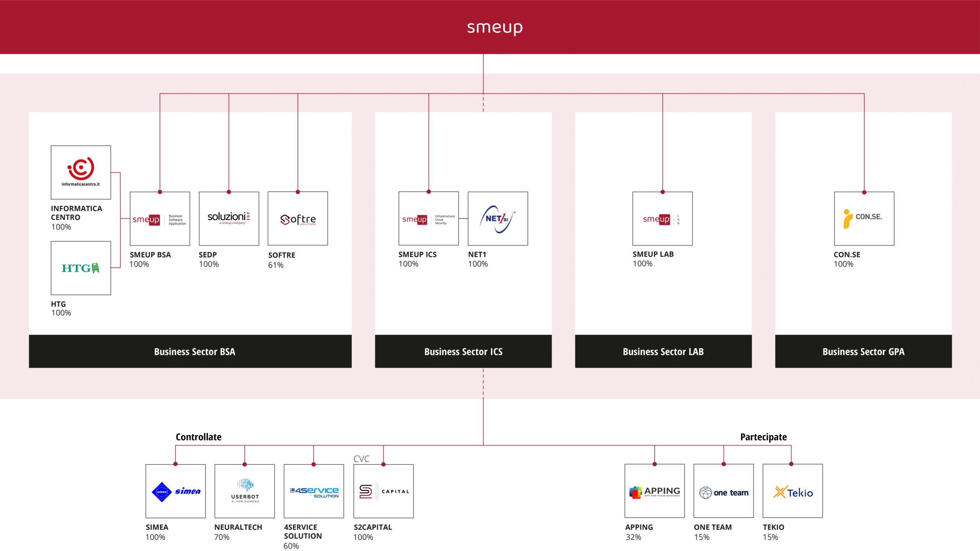
Task: Select the ONE TEAM label
Action: point(713,527)
